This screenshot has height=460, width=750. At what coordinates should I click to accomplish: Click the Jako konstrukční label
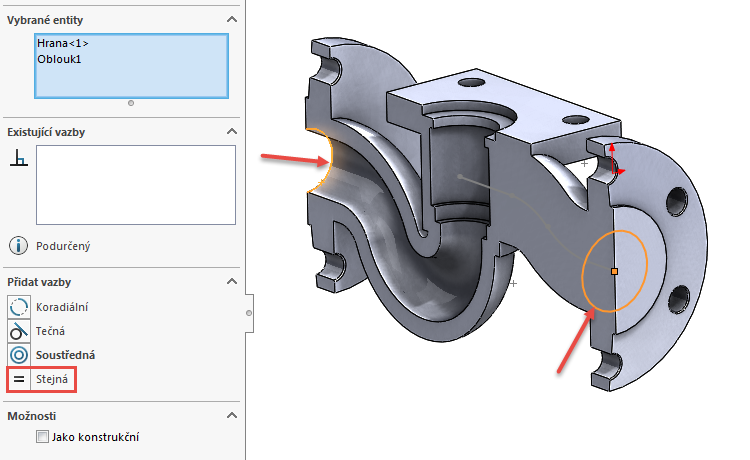tap(96, 437)
